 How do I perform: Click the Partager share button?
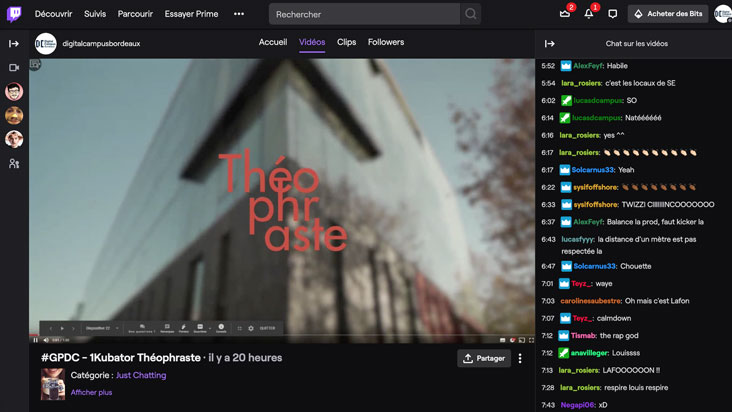pos(484,358)
